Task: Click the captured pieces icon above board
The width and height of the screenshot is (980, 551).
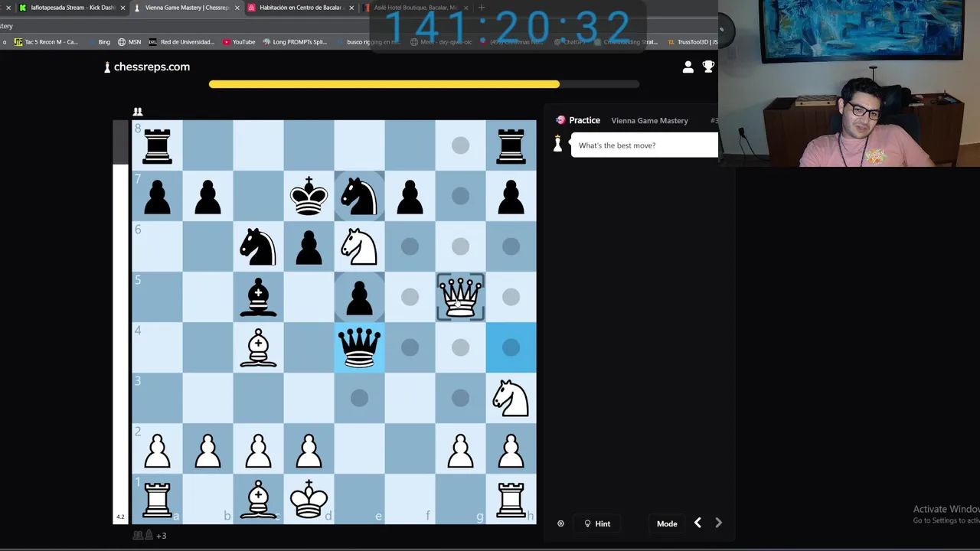Action: click(x=138, y=112)
